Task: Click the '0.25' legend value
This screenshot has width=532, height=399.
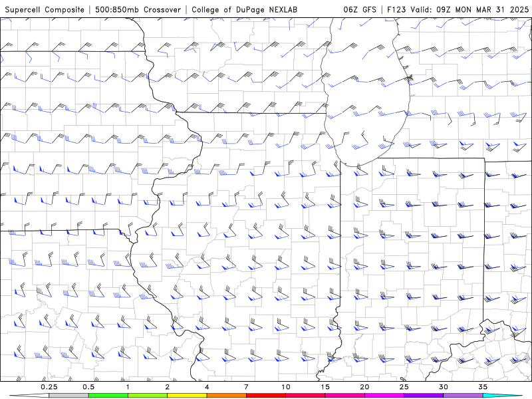Action: pyautogui.click(x=49, y=387)
